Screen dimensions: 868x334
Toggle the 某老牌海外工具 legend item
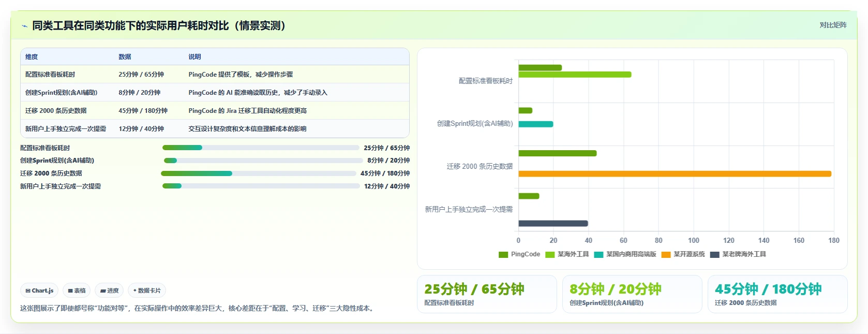(738, 254)
